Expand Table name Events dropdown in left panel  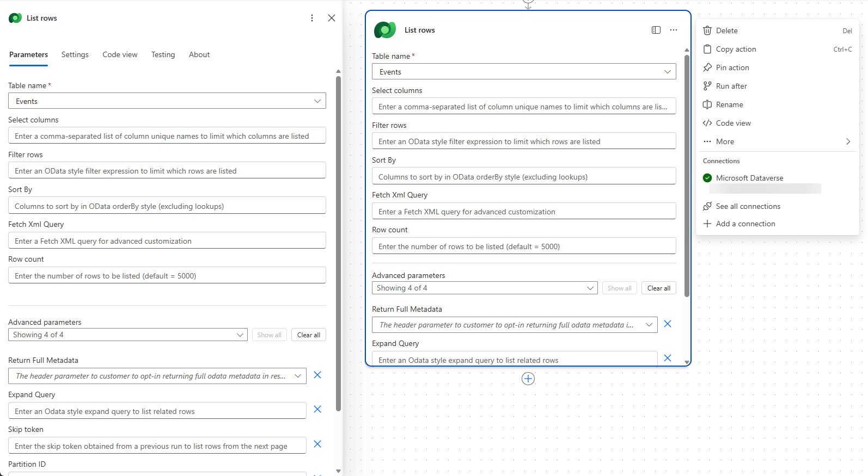pos(317,101)
